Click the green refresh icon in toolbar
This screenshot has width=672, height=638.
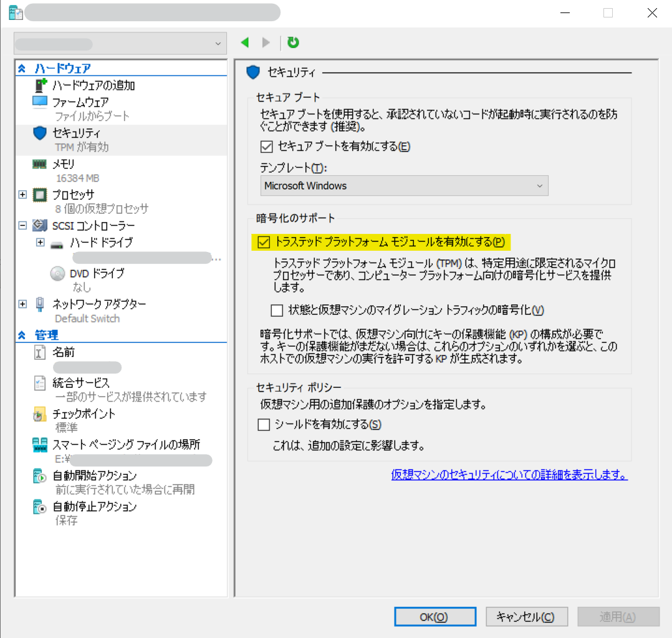[293, 42]
